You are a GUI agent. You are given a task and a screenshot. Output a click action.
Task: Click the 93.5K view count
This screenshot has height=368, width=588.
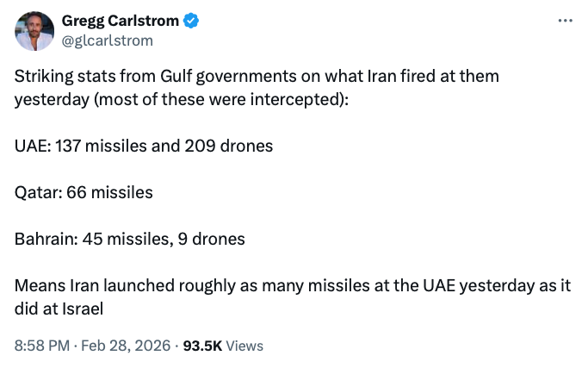pos(201,346)
